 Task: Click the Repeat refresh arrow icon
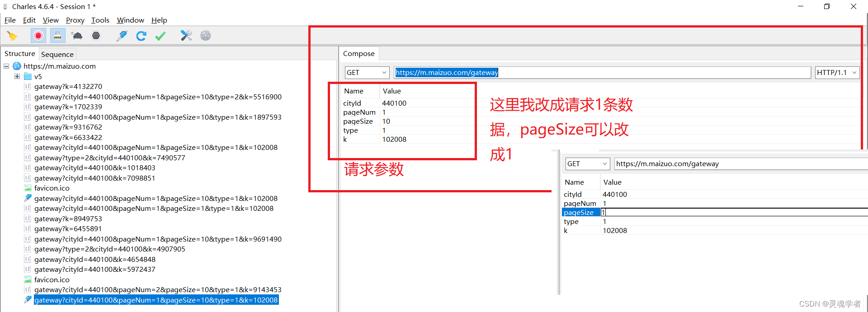click(141, 36)
